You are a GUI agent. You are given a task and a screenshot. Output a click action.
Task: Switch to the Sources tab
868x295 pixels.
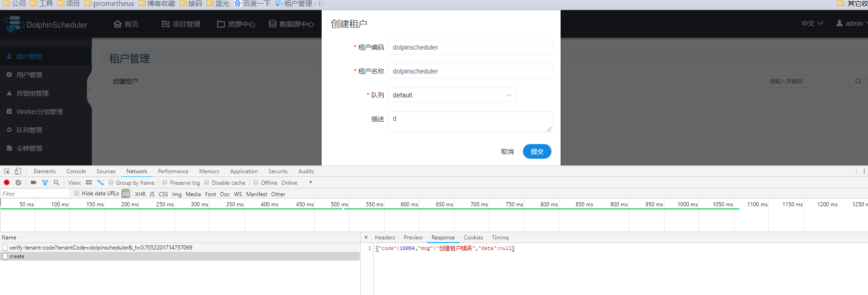tap(106, 171)
